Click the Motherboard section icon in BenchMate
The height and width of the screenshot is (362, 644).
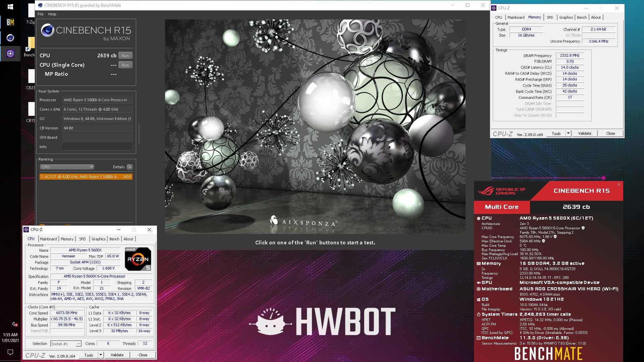[x=479, y=289]
